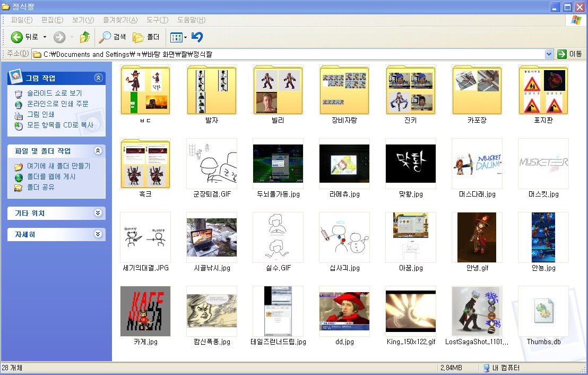The width and height of the screenshot is (588, 375).
Task: Open the address bar dropdown arrow
Action: point(549,54)
